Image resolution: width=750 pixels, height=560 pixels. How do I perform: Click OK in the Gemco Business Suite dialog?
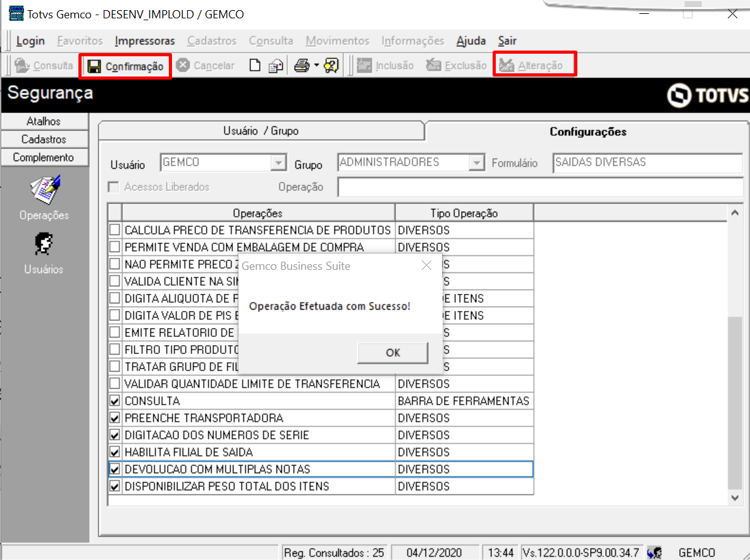tap(393, 353)
